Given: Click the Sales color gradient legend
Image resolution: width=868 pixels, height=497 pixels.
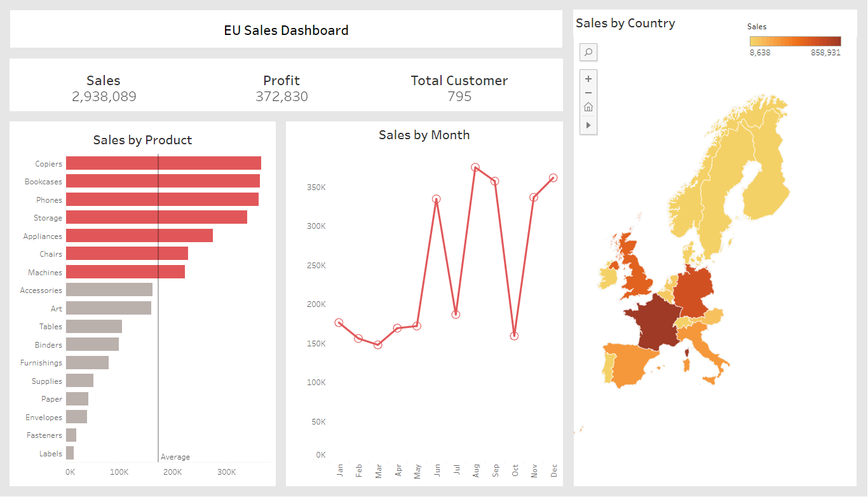Looking at the screenshot, I should pos(795,41).
